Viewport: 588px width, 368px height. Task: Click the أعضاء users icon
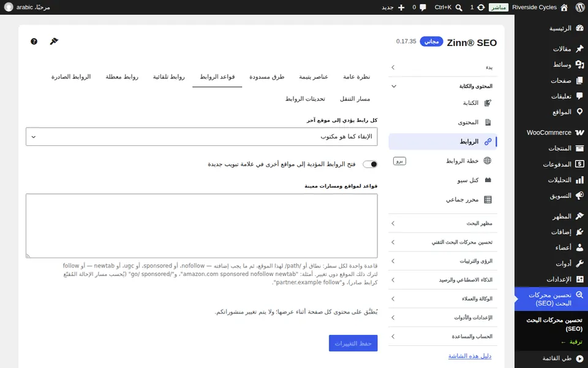click(x=580, y=247)
